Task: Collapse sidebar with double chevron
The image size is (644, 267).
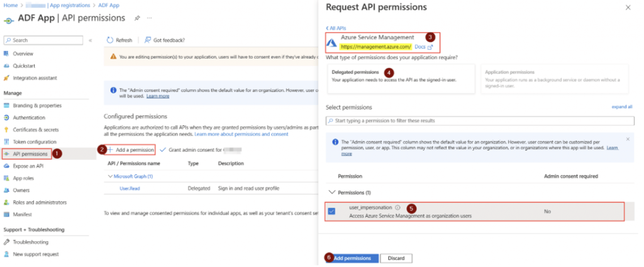Action: (x=91, y=40)
